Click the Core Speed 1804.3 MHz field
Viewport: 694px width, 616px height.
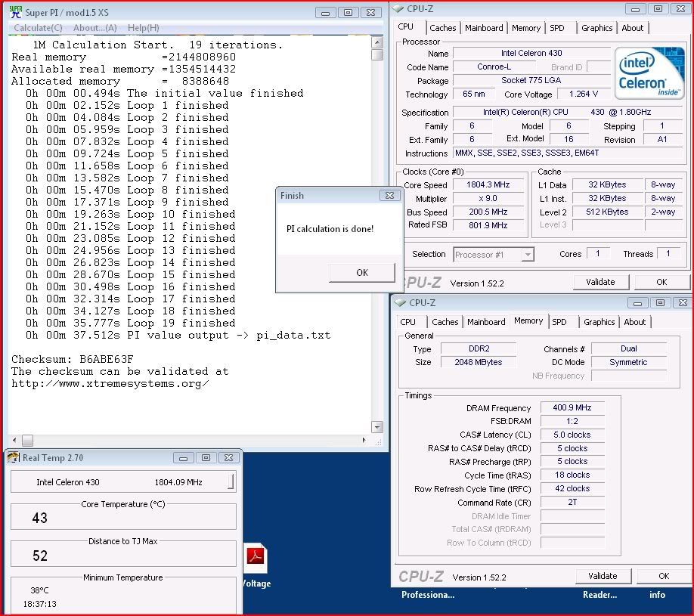(488, 184)
